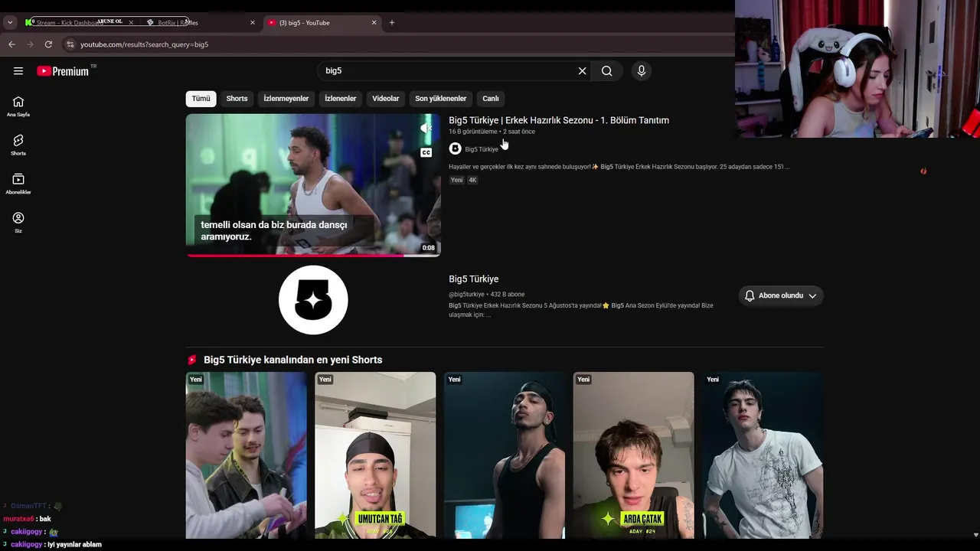This screenshot has height=551, width=980.
Task: View site information for youtube.com
Action: click(x=70, y=44)
